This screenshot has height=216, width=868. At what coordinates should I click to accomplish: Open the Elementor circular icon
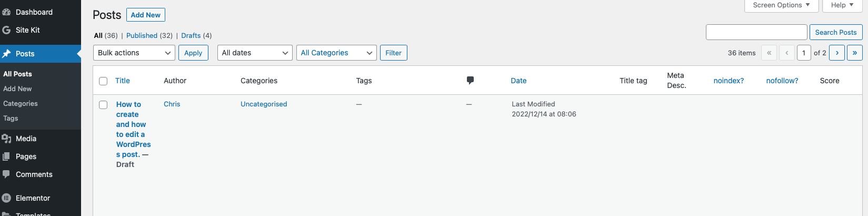coord(6,198)
